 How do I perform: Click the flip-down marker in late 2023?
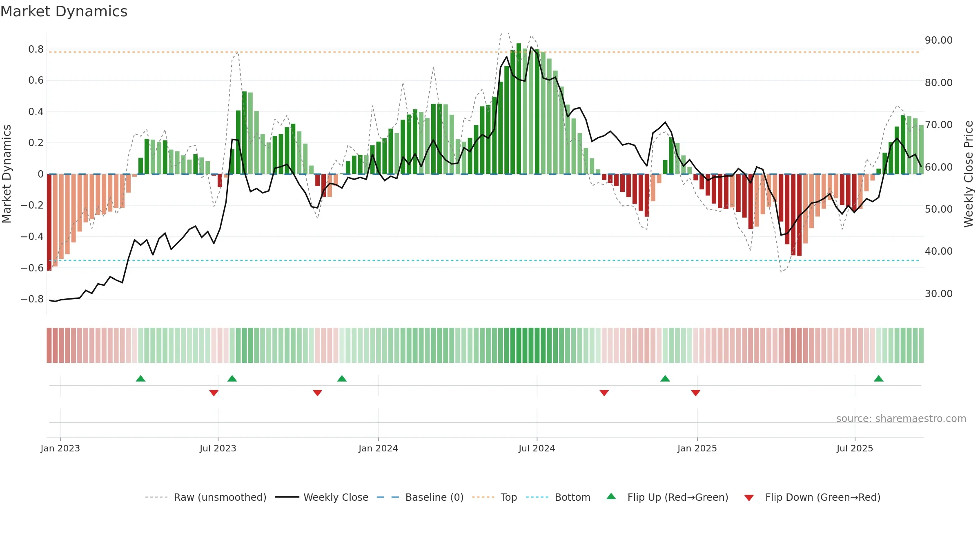317,393
